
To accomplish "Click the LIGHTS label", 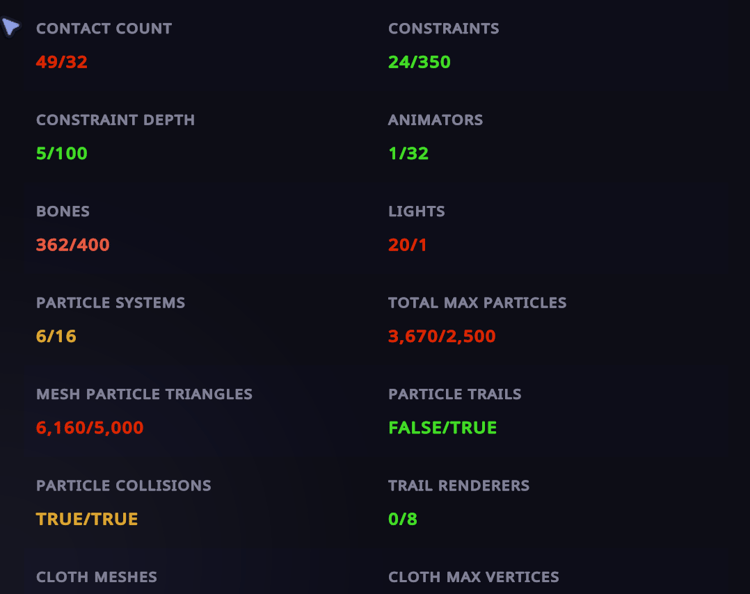I will point(417,211).
